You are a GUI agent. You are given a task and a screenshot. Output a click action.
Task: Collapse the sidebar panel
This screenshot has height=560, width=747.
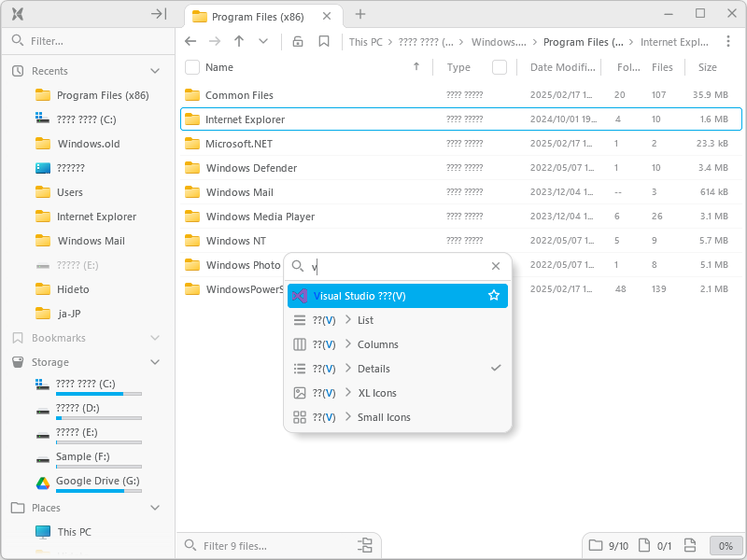coord(159,14)
